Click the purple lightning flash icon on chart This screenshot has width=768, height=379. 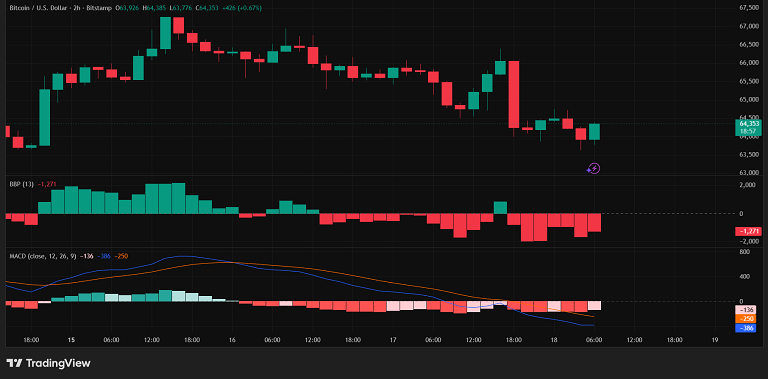[x=593, y=169]
